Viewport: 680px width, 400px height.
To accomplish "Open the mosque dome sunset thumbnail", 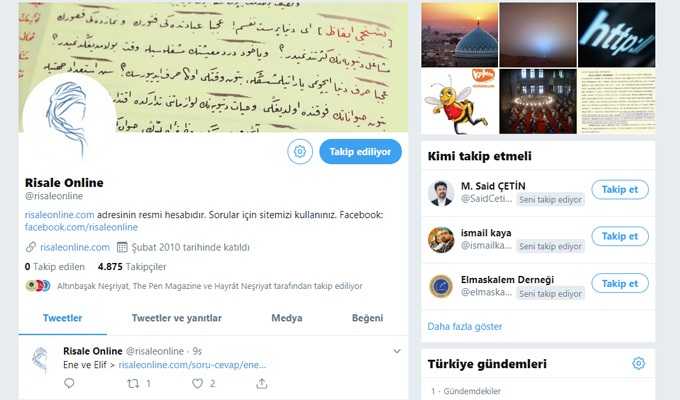I will point(459,35).
